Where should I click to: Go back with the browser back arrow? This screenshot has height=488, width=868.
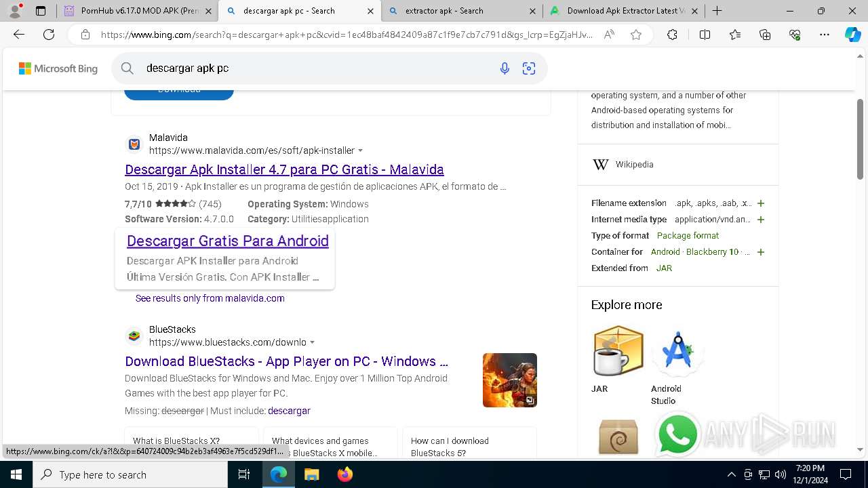point(19,35)
